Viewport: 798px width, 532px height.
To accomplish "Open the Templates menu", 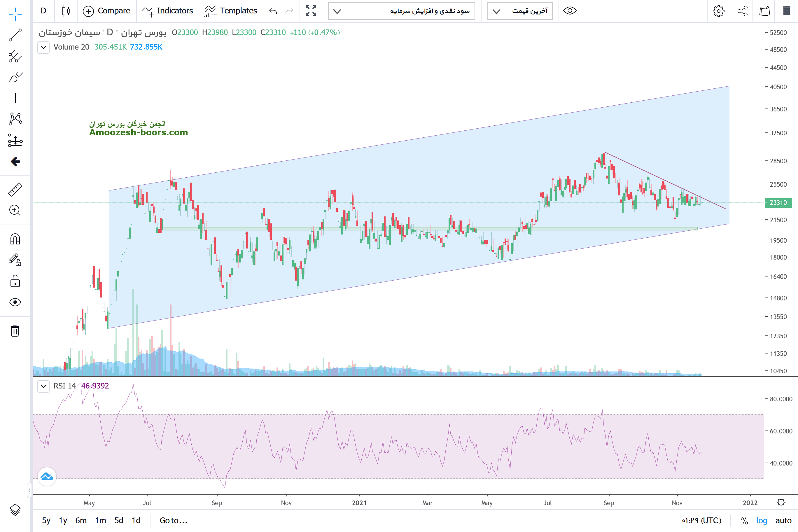I will click(231, 11).
